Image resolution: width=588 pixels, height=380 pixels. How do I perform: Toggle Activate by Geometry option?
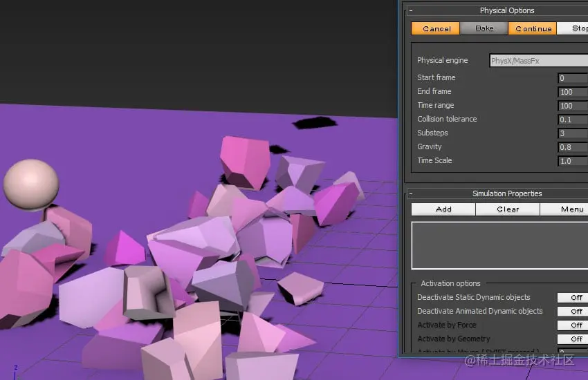click(x=573, y=339)
